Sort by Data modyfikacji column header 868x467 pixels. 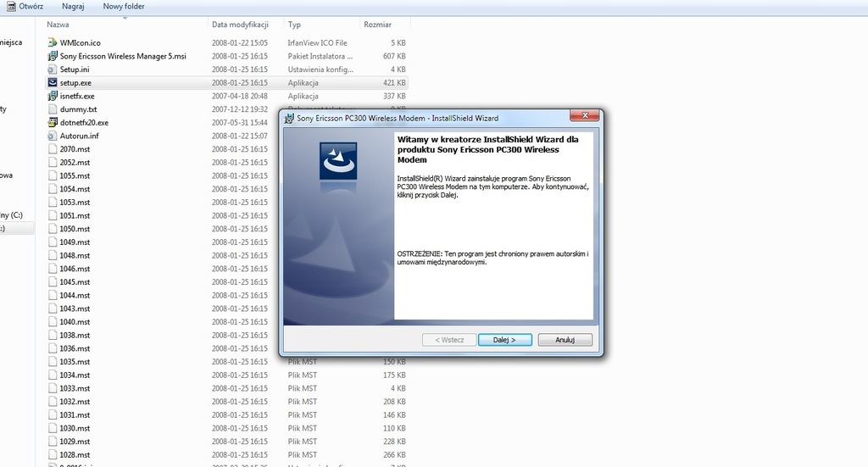coord(240,25)
